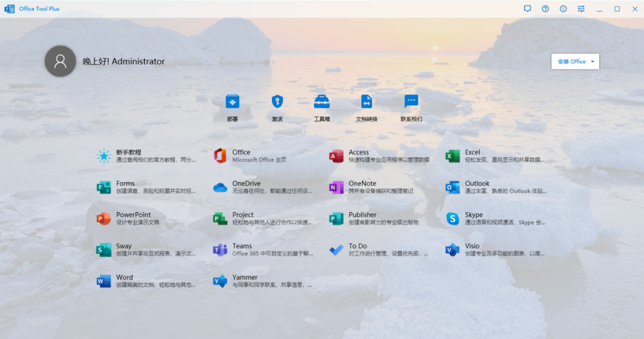644x339 pixels.
Task: Open the help question mark icon
Action: [x=545, y=9]
